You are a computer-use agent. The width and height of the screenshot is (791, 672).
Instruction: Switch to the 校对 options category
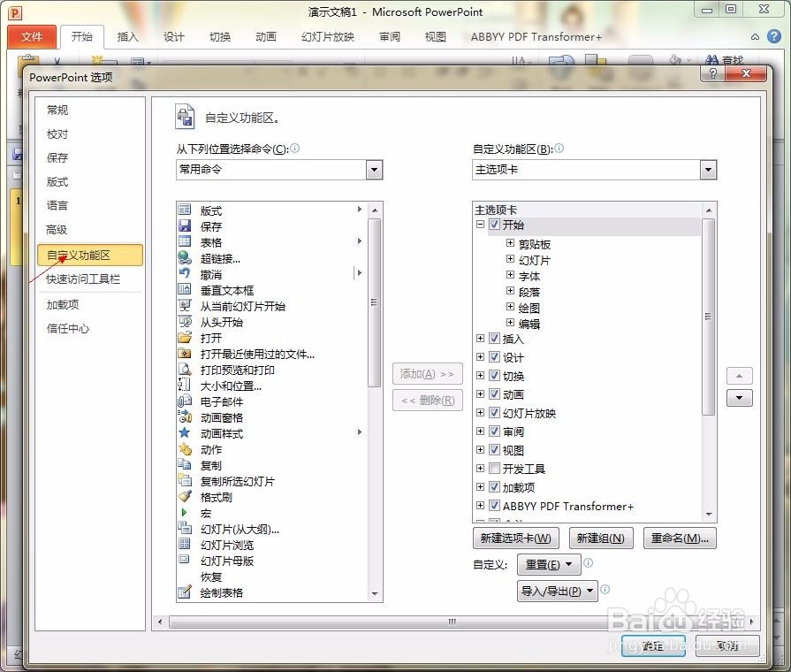[x=57, y=134]
